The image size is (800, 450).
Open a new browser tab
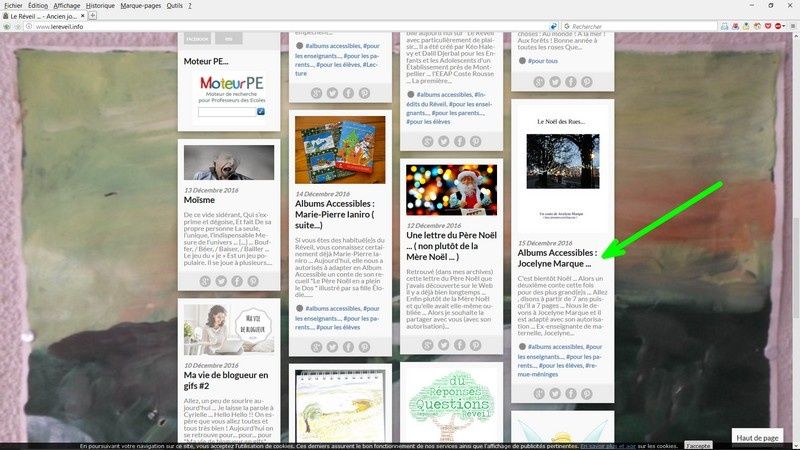pyautogui.click(x=92, y=16)
